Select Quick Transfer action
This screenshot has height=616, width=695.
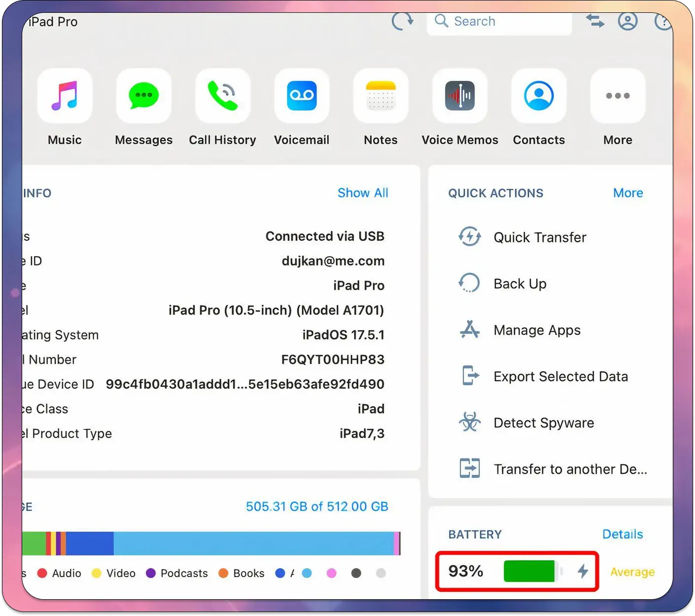pos(540,237)
